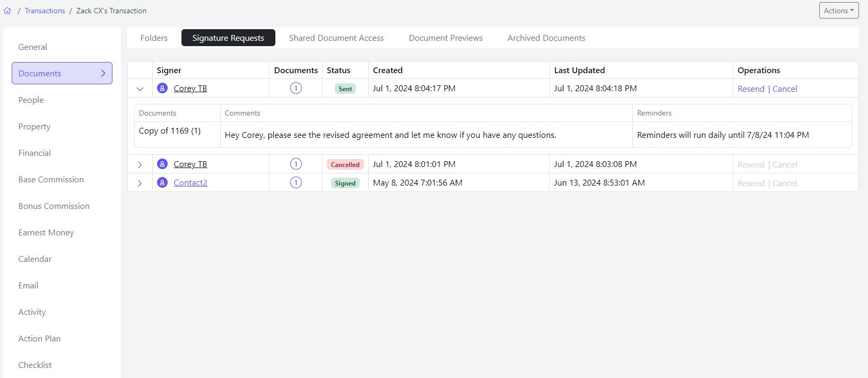The height and width of the screenshot is (378, 868).
Task: Open Email in sidebar
Action: pos(29,285)
